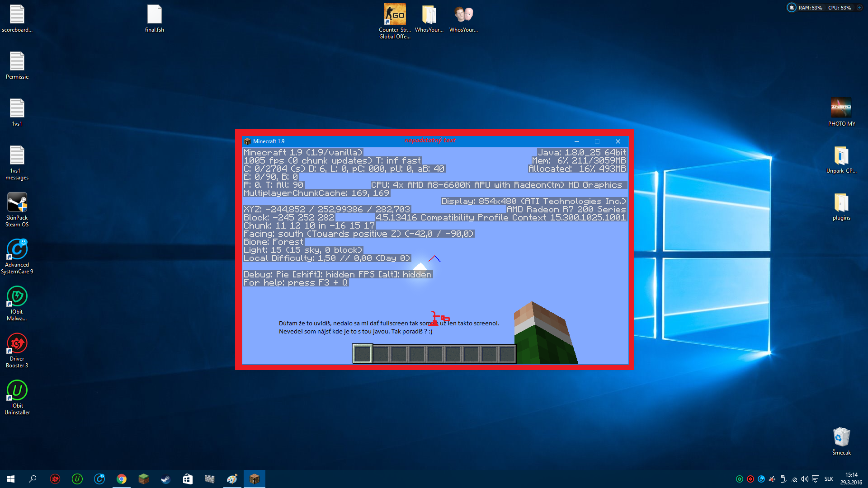The image size is (868, 488).
Task: Open the Unpark-CP... folder icon
Action: click(x=841, y=159)
